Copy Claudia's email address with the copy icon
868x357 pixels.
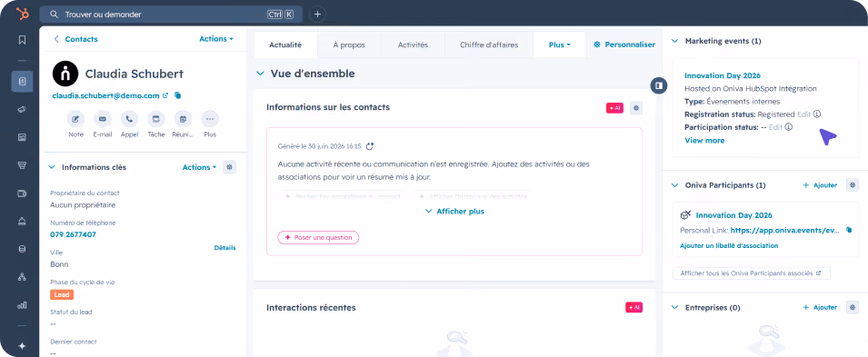coord(178,95)
